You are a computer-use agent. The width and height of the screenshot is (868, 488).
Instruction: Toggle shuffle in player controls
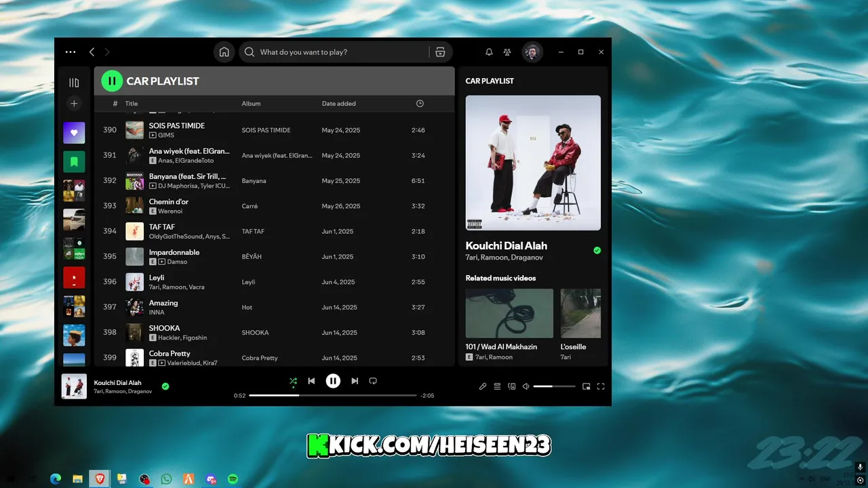[x=293, y=381]
